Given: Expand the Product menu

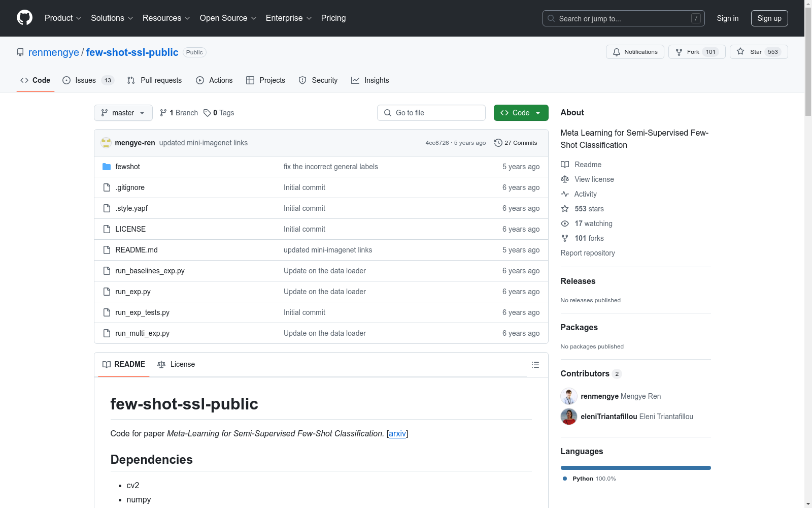Looking at the screenshot, I should click(63, 18).
